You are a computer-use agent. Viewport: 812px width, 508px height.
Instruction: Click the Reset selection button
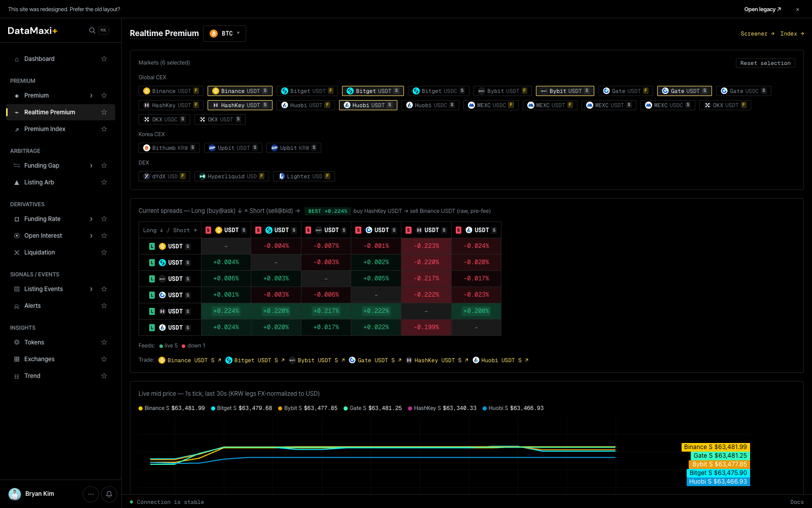click(765, 63)
